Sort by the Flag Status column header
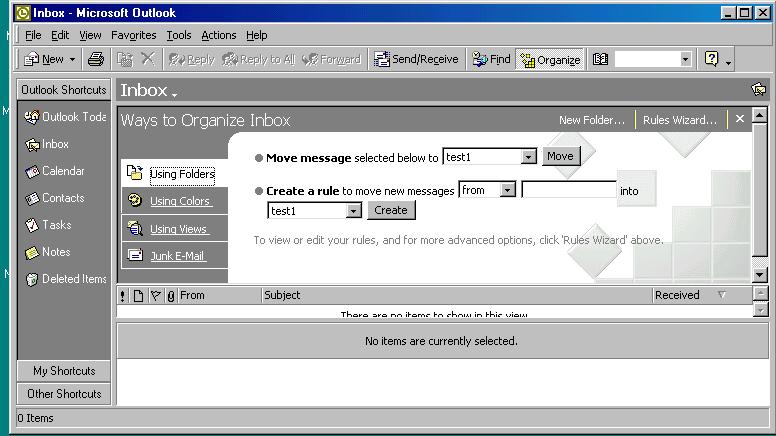The width and height of the screenshot is (776, 436). pyautogui.click(x=155, y=295)
